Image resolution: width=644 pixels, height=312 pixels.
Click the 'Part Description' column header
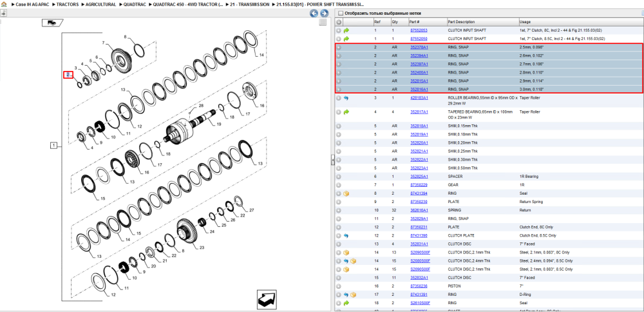coord(482,22)
